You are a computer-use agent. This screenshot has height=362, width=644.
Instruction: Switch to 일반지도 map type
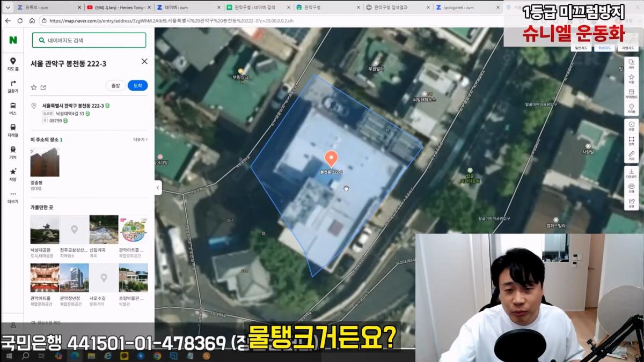582,48
